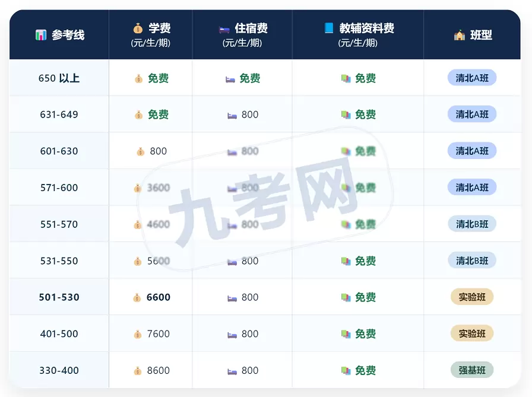Click the bed icon in 650 以上 row
532x397 pixels.
click(230, 80)
